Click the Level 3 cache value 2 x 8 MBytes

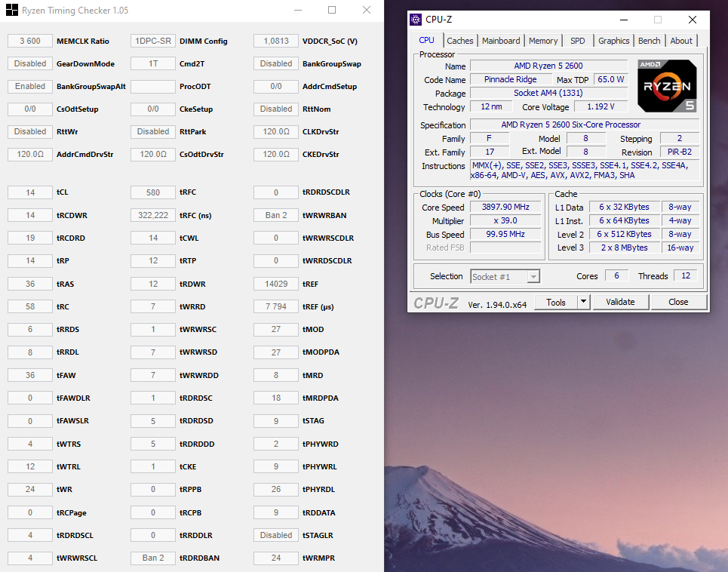click(x=624, y=248)
